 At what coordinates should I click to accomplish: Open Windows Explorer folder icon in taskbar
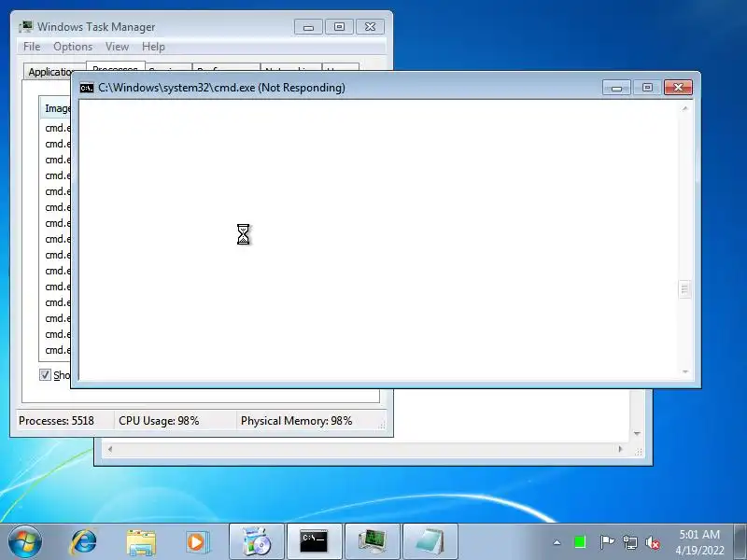(x=141, y=542)
